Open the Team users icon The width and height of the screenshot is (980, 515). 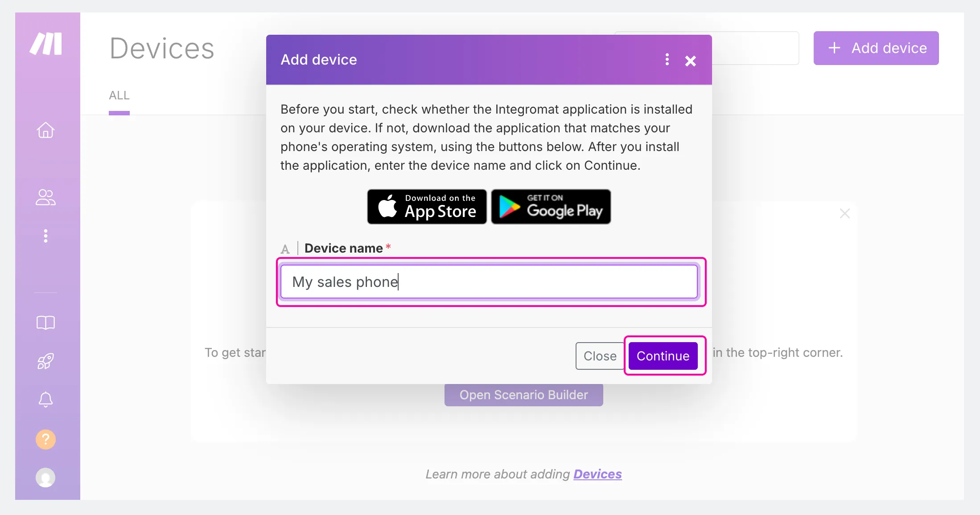(x=45, y=197)
